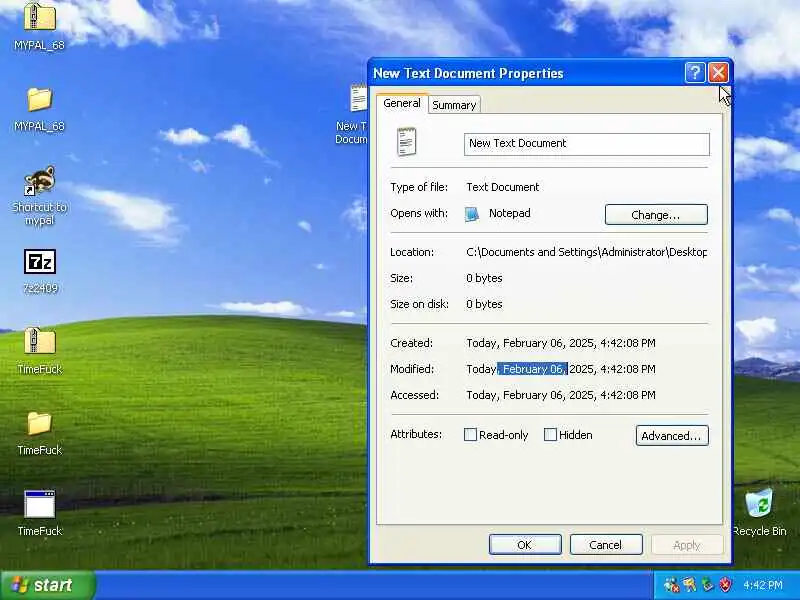This screenshot has width=800, height=600.
Task: Dismiss dialog with the Cancel button
Action: pos(606,545)
